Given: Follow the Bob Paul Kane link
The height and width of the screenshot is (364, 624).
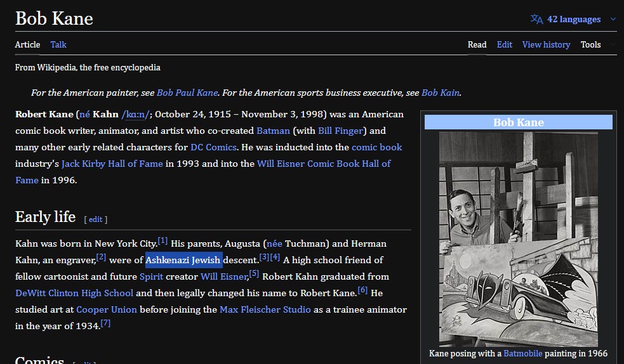Looking at the screenshot, I should point(187,93).
